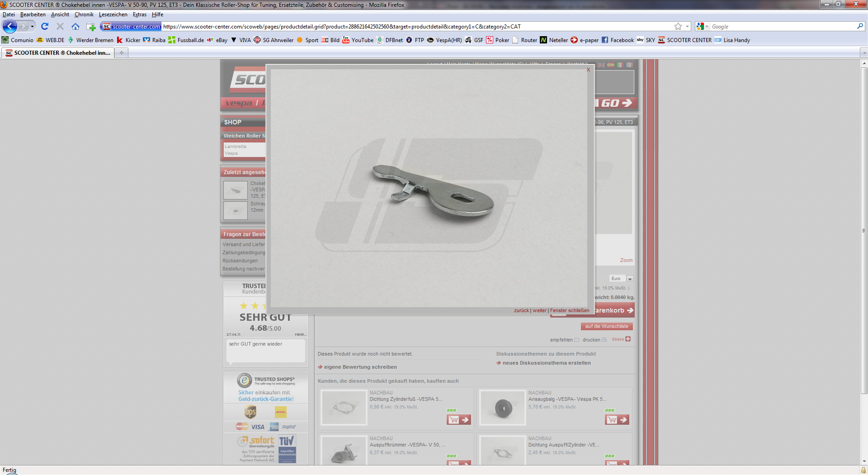Click the zurück link in popup
Viewport: 868px width, 475px height.
tap(521, 310)
